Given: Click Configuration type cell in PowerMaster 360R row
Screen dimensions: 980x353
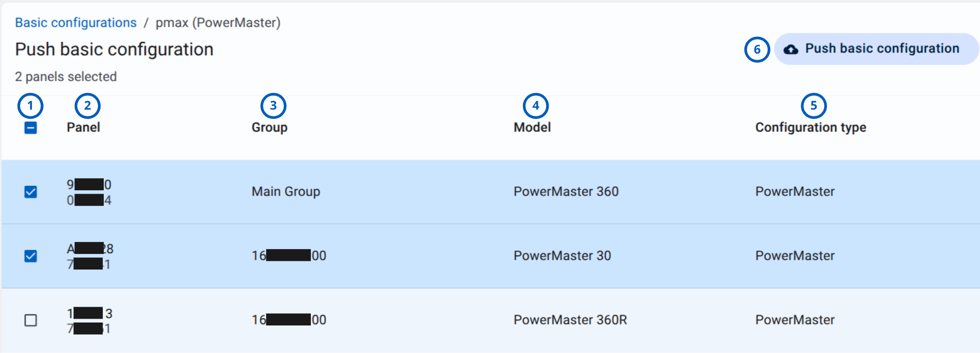Looking at the screenshot, I should click(x=795, y=320).
